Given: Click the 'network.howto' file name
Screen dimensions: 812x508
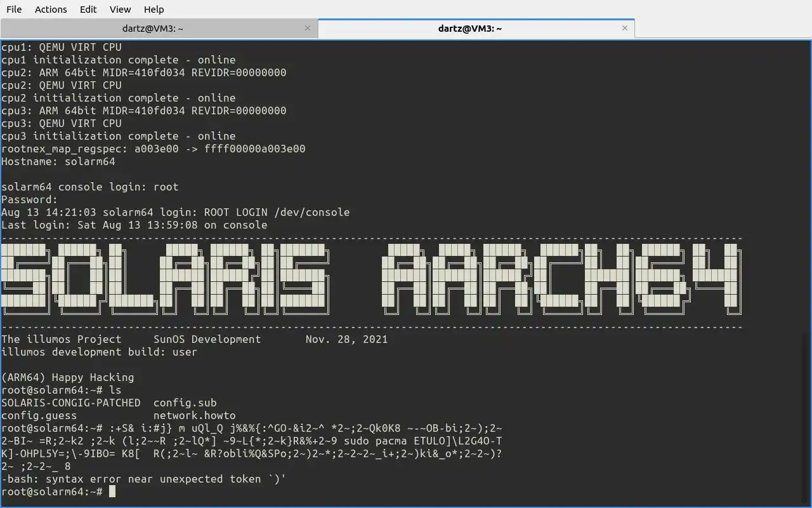Looking at the screenshot, I should pyautogui.click(x=195, y=415).
